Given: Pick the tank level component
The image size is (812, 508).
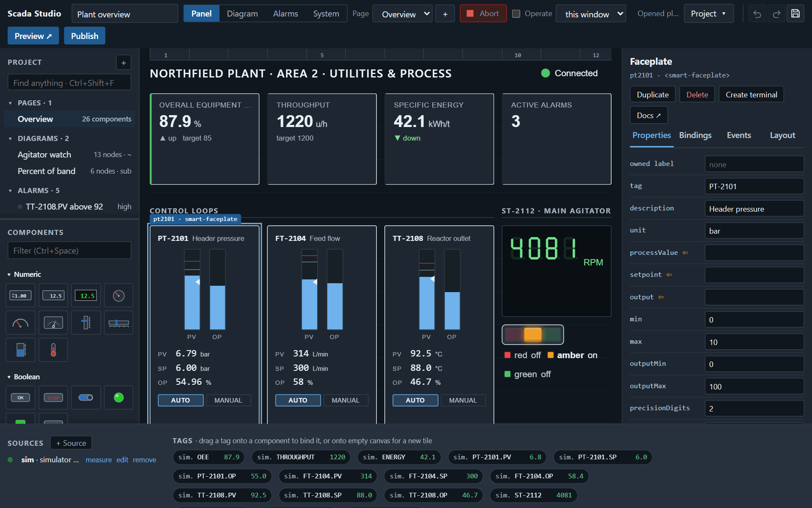Looking at the screenshot, I should click(x=20, y=350).
